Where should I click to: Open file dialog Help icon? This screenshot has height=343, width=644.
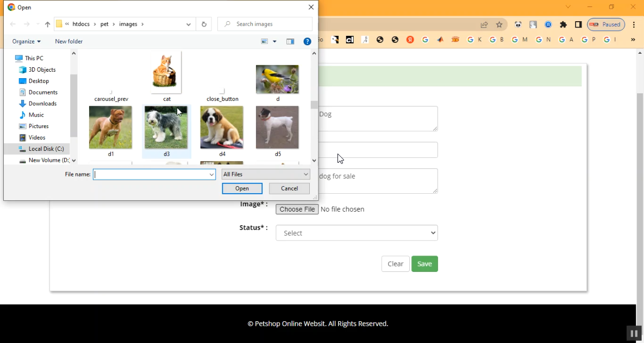pos(307,42)
